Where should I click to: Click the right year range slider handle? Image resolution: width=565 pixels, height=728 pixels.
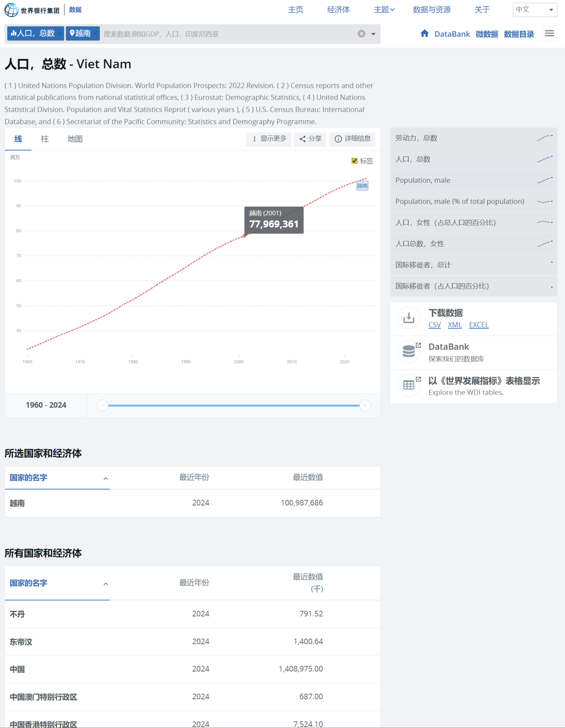click(365, 405)
